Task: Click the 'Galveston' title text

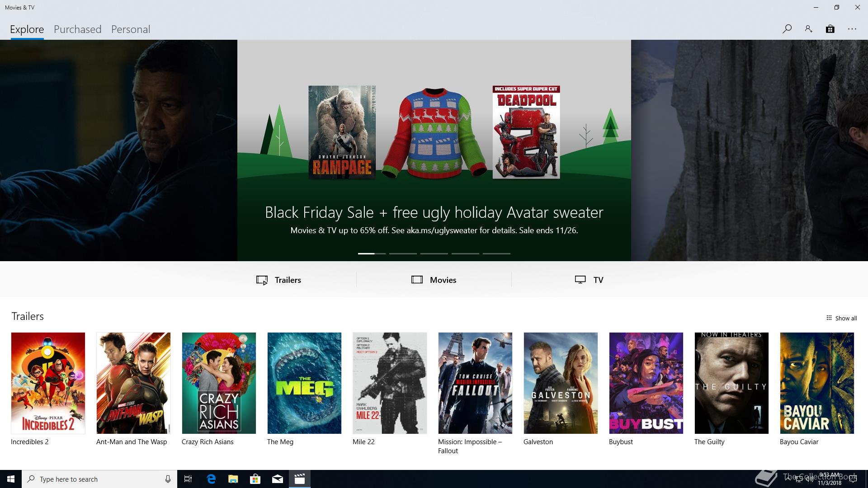Action: pos(538,442)
